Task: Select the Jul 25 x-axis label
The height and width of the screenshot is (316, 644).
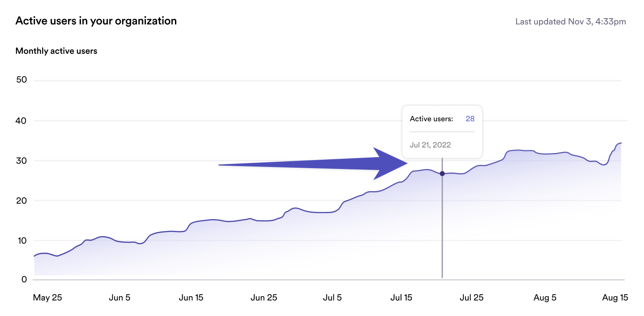Action: tap(471, 298)
